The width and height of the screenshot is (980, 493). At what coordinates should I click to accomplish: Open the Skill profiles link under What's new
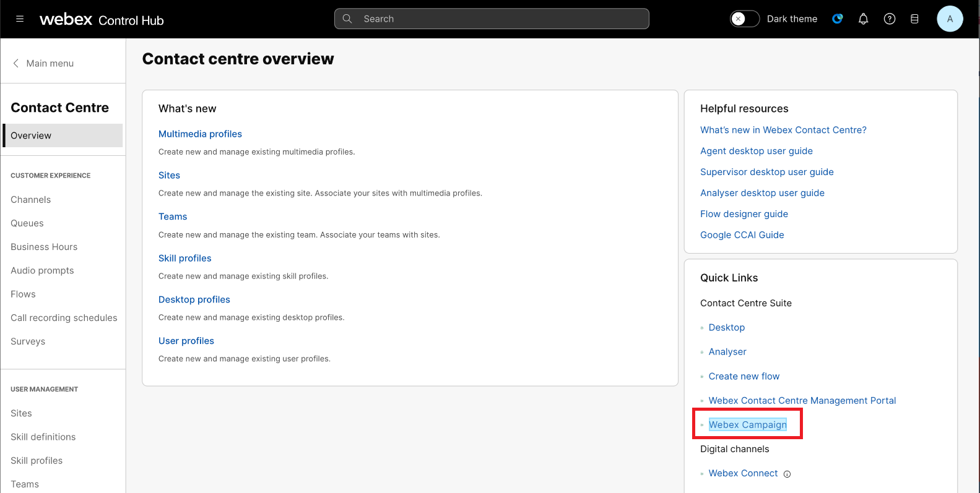click(x=184, y=259)
